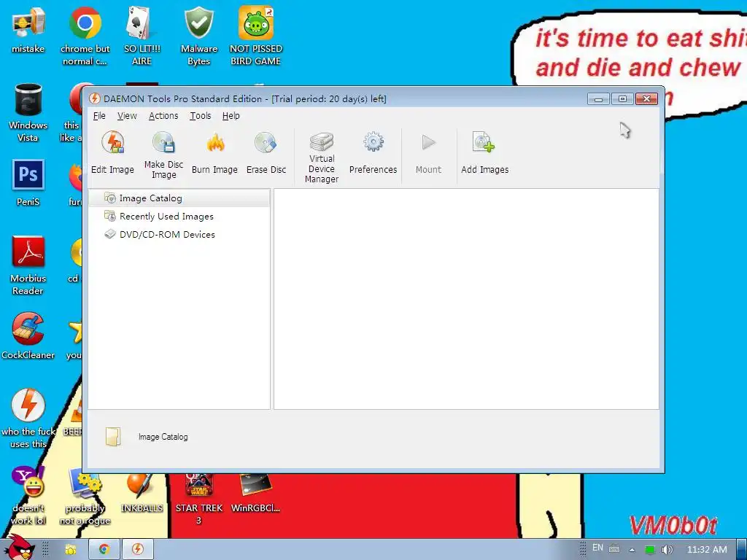Click the Photoshop 'PeniS' desktop icon

tap(28, 183)
